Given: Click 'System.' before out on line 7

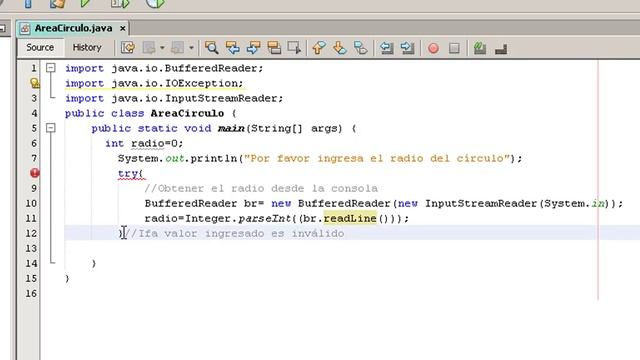Looking at the screenshot, I should tap(141, 158).
